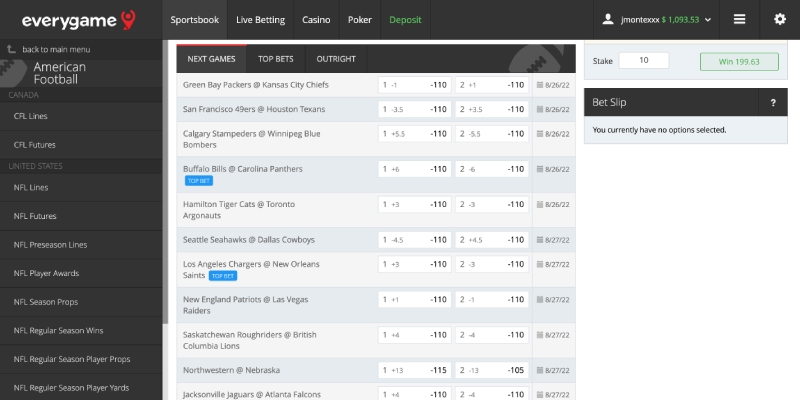Open NFL Season Props
Viewport: 800px width, 400px height.
coord(81,302)
